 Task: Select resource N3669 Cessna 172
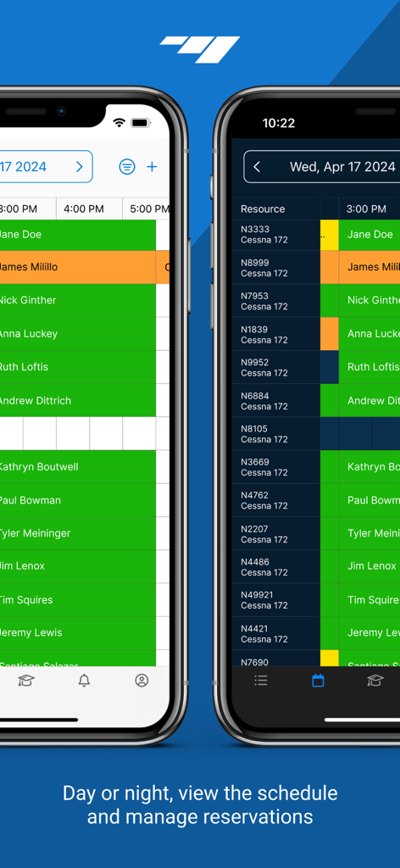(x=275, y=467)
